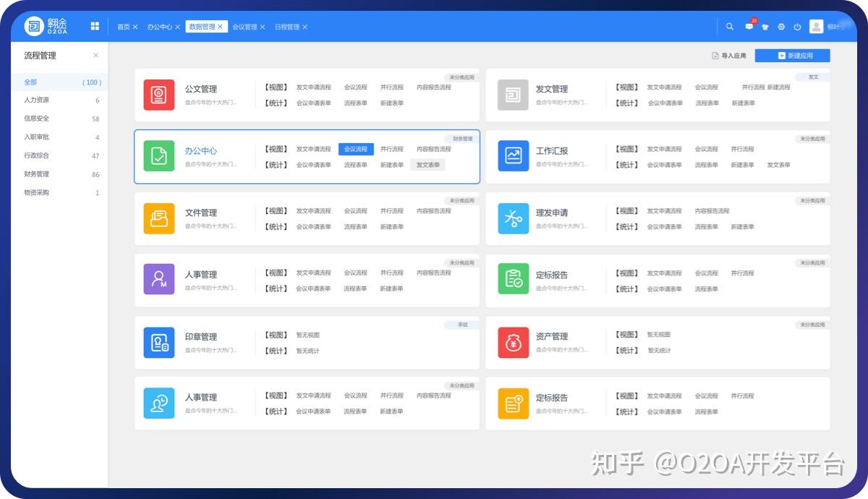Open the application grid menu icon

[x=95, y=26]
